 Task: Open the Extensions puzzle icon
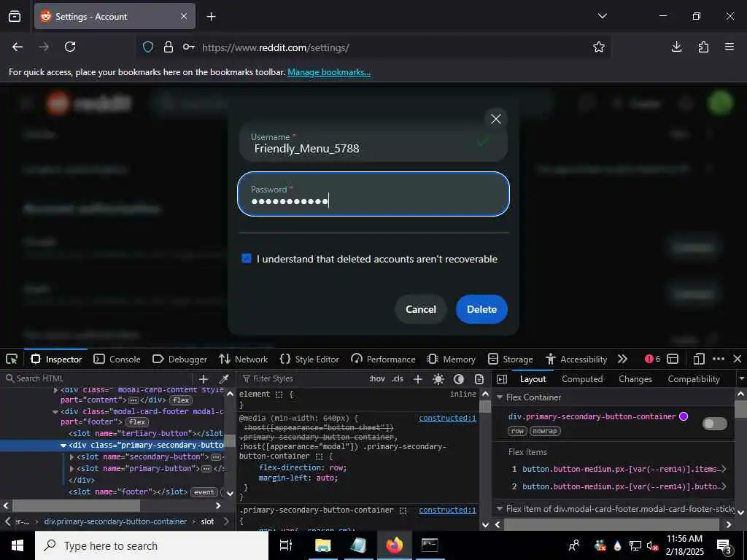coord(703,47)
